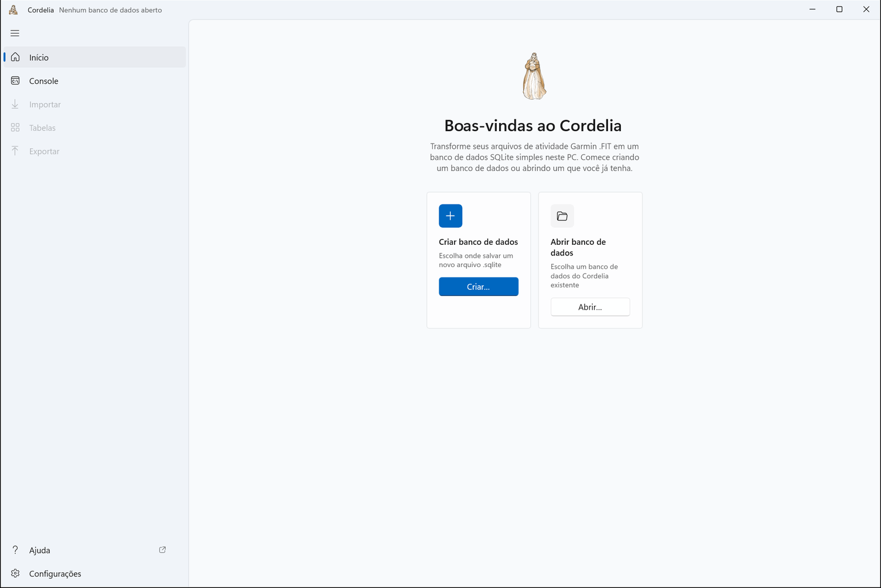This screenshot has width=881, height=588.
Task: Click the 'Criar banco de dados' card title
Action: pyautogui.click(x=479, y=242)
